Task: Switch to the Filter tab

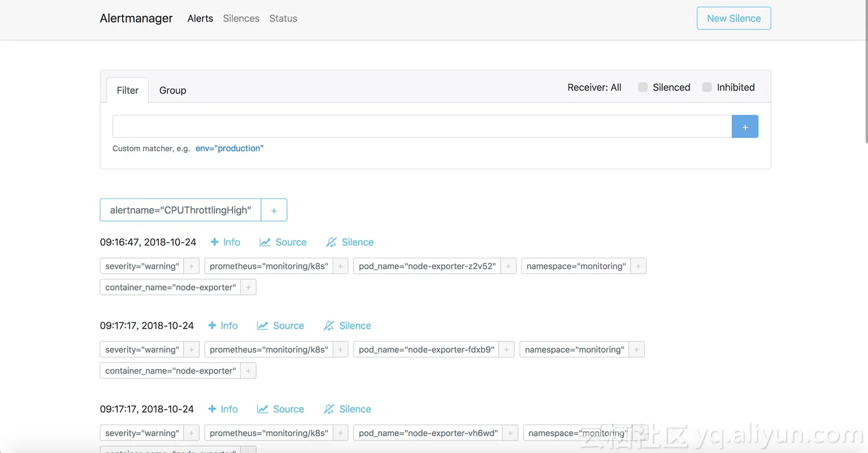Action: [128, 90]
